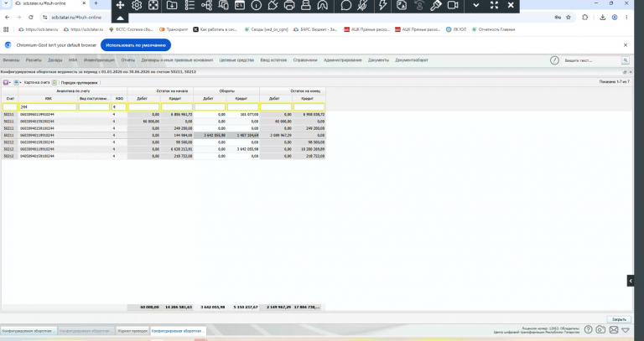The height and width of the screenshot is (341, 644).
Task: Collapse session toolbar with the white up arrow
Action: (x=120, y=18)
